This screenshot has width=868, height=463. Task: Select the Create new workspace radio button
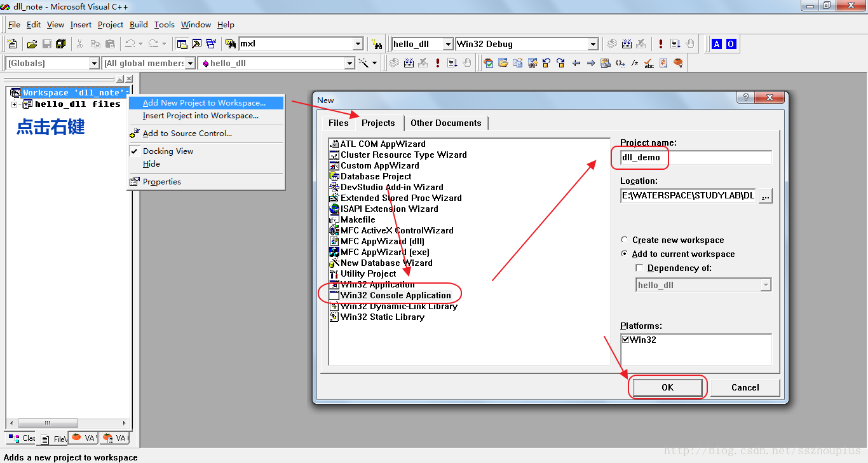(625, 240)
